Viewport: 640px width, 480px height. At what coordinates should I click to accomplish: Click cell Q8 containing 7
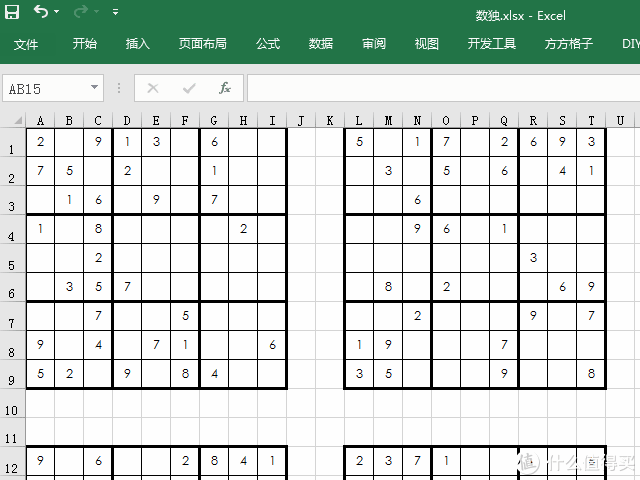coord(504,345)
